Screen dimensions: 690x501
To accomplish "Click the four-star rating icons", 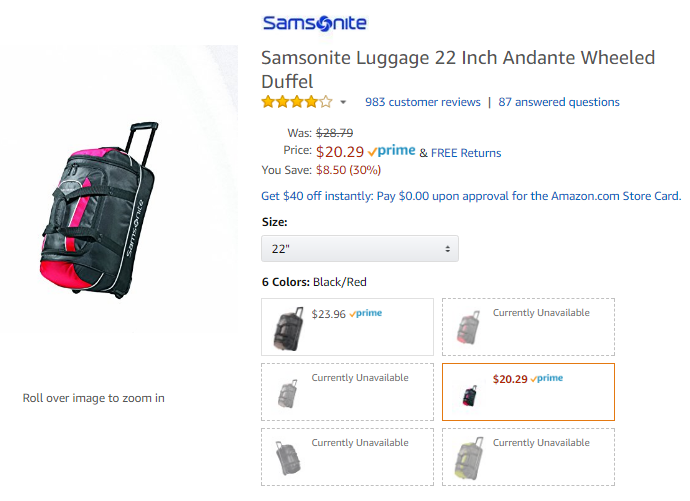I will pos(296,102).
